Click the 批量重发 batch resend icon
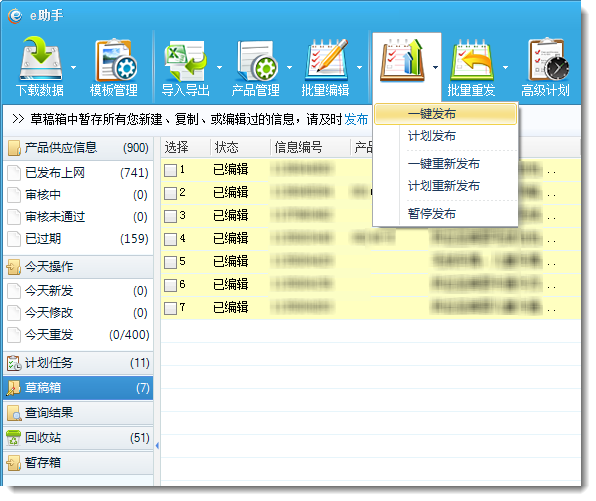 click(x=471, y=59)
